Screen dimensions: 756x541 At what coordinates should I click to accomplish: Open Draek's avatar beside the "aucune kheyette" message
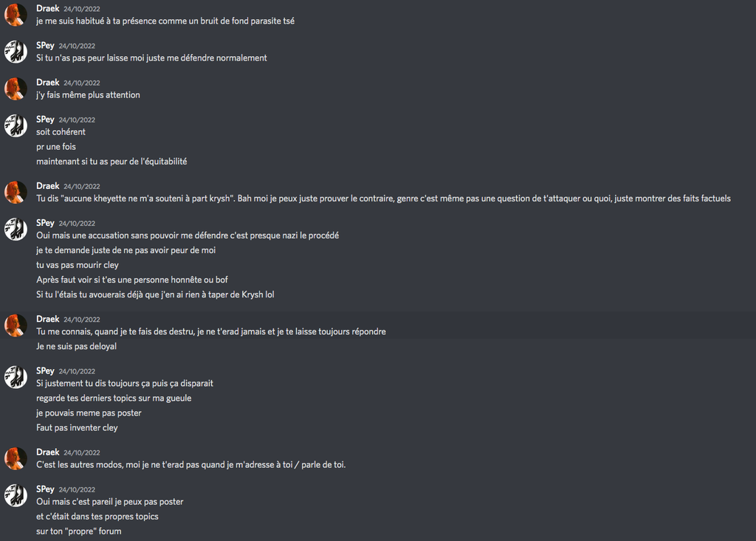(16, 192)
